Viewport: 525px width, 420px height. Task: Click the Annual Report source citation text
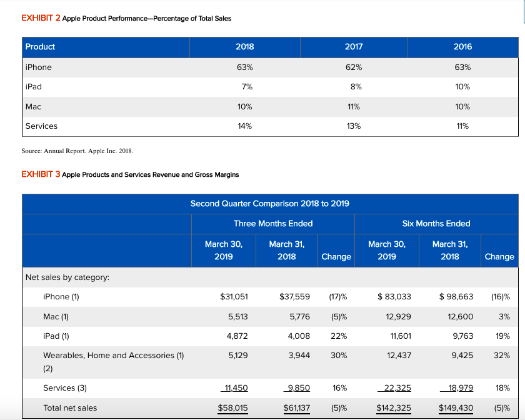[74, 151]
